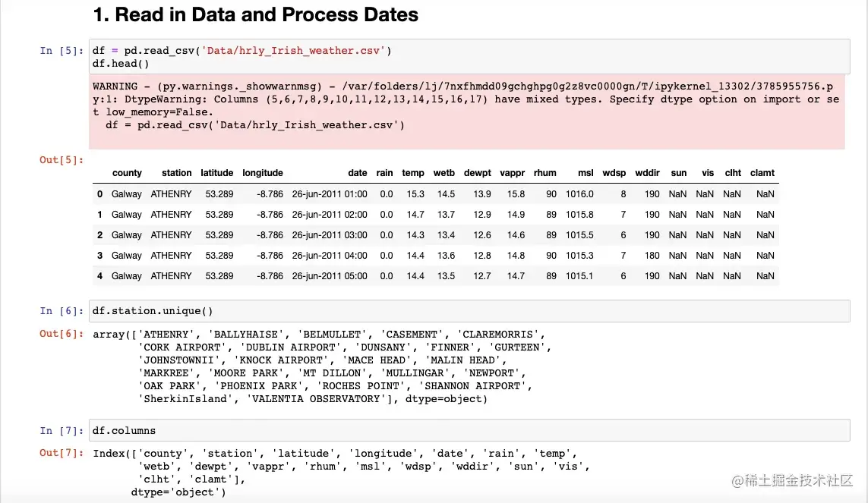
Task: Click the df.station.unique() code cell
Action: pyautogui.click(x=468, y=311)
